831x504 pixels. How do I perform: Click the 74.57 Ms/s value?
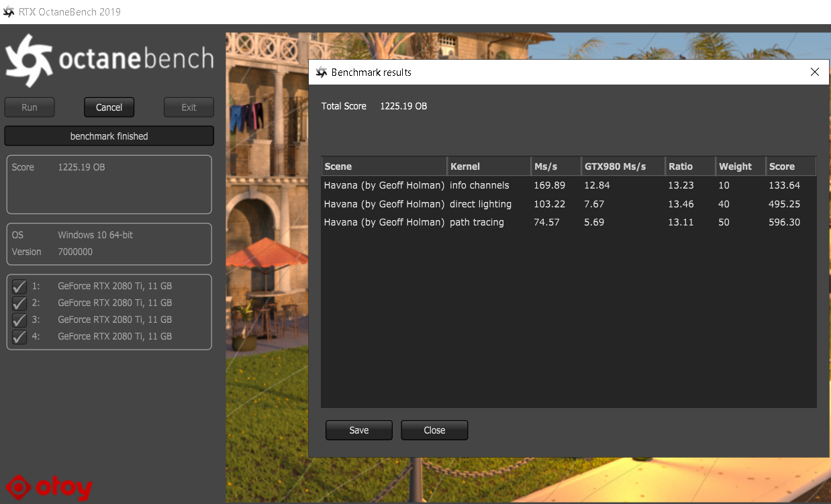coord(546,222)
